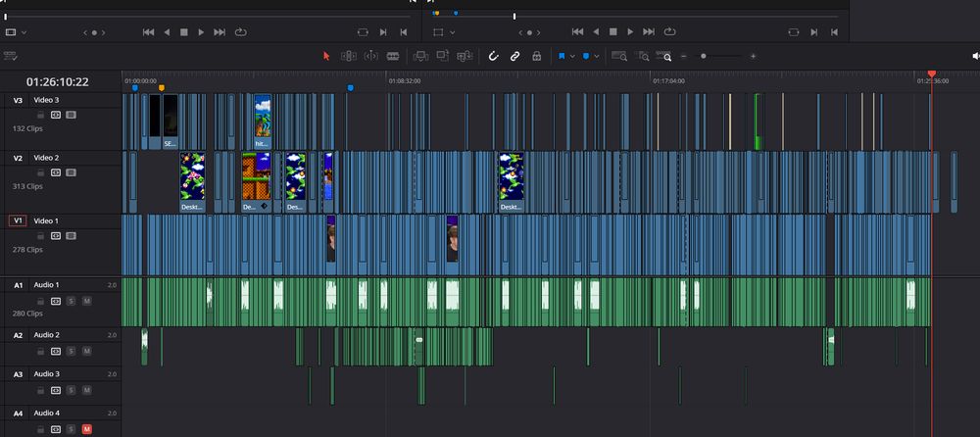
Task: Click Mark In icon in source viewer
Action: [x=383, y=32]
